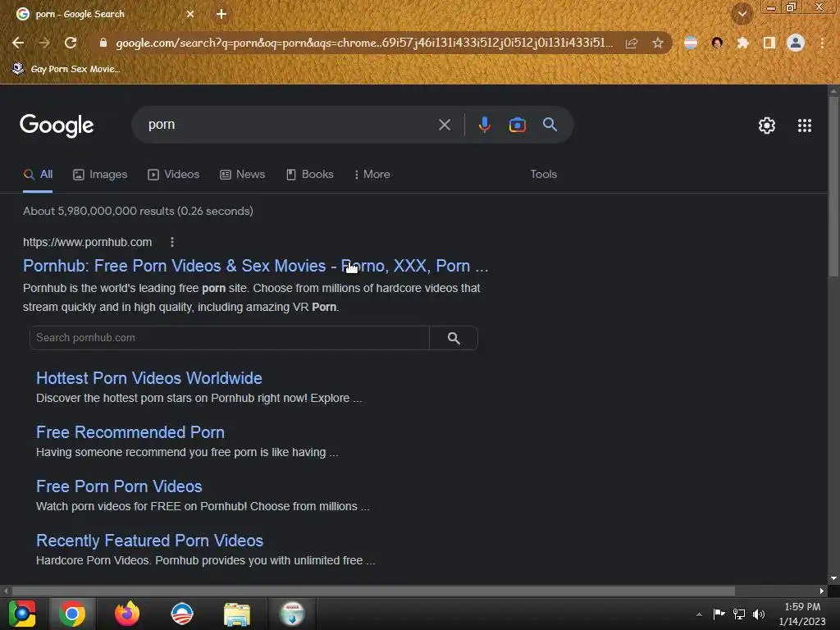840x630 pixels.
Task: Open the network tray icon
Action: 739,614
